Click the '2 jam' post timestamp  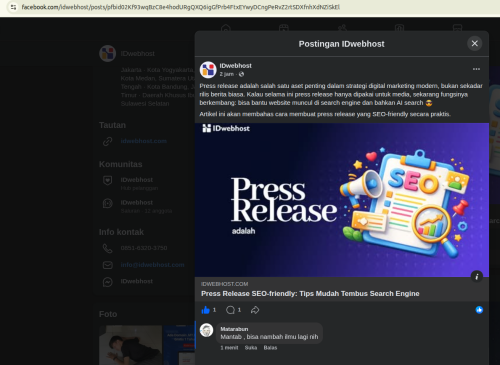point(227,74)
